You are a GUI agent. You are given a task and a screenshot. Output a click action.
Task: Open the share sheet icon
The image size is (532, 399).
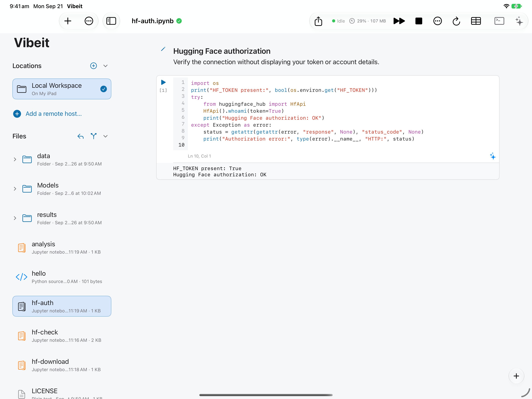[318, 21]
